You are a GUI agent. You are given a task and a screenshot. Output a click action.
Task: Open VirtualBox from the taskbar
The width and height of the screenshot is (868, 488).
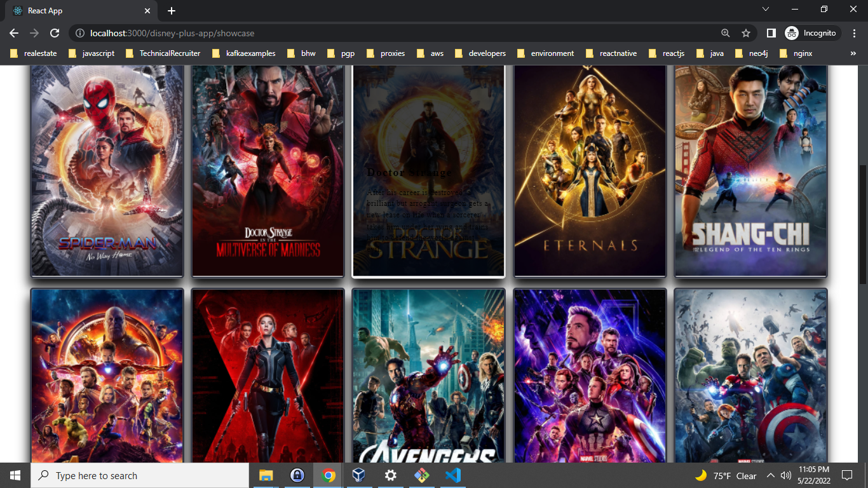point(359,475)
